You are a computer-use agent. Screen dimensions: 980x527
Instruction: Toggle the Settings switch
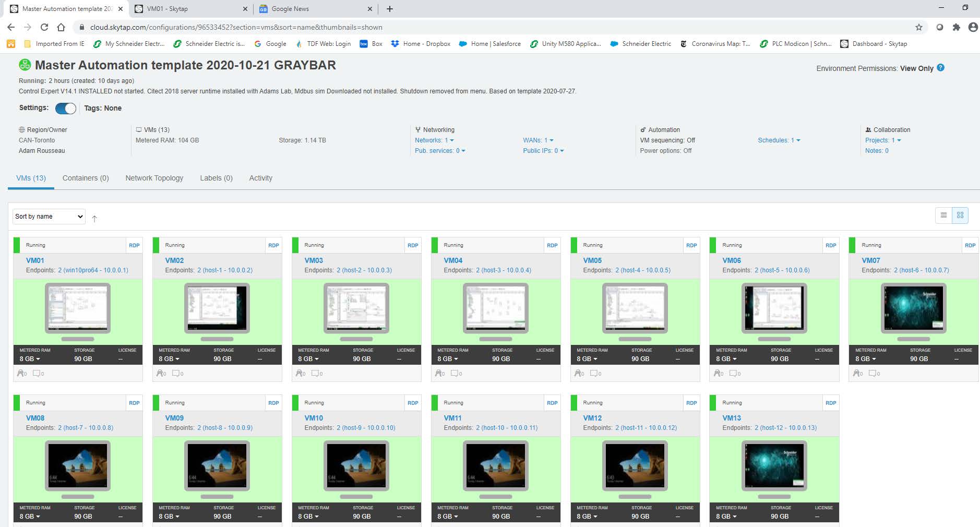(66, 108)
